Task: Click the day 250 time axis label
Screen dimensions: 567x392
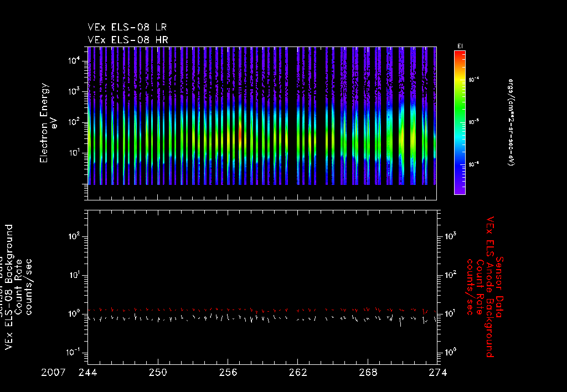Action: coord(158,373)
